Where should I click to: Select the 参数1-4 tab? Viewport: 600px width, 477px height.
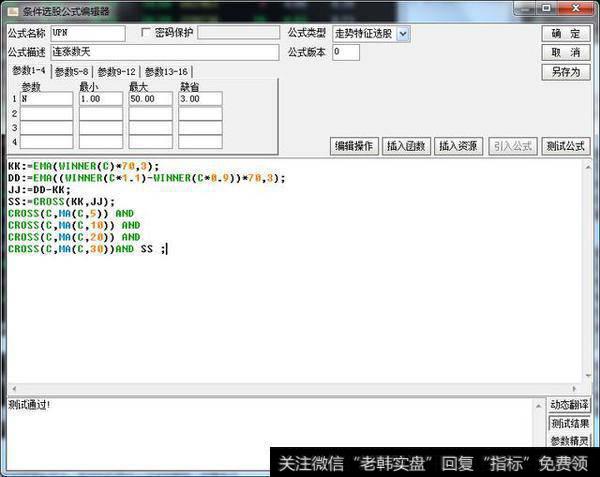28,71
